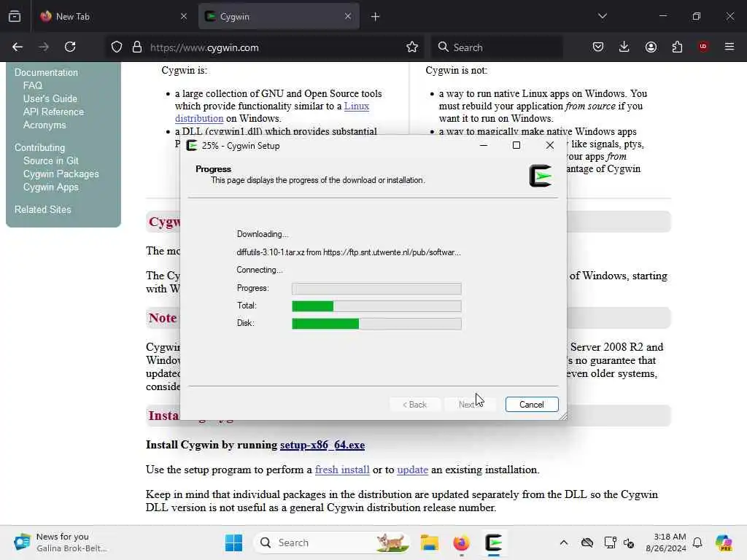Click the browser Search field

[497, 47]
